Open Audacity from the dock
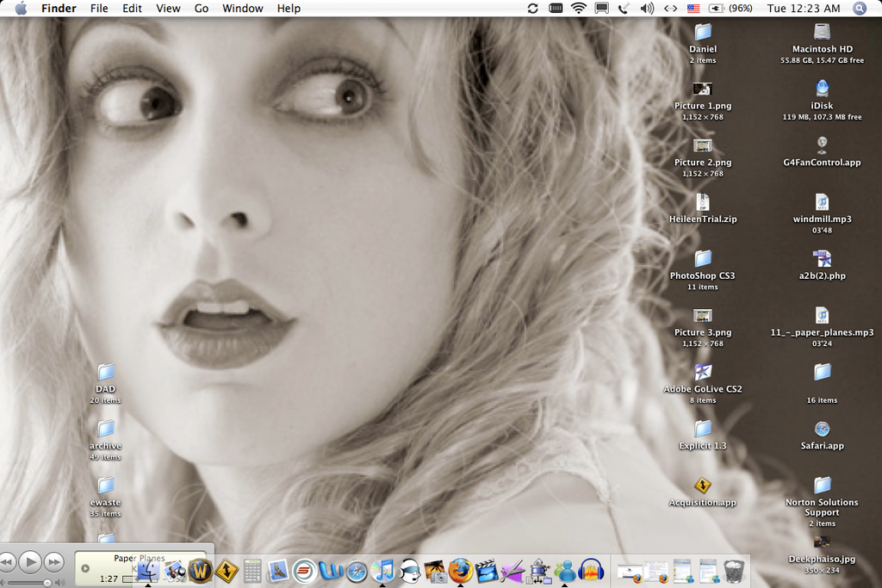 [x=592, y=570]
